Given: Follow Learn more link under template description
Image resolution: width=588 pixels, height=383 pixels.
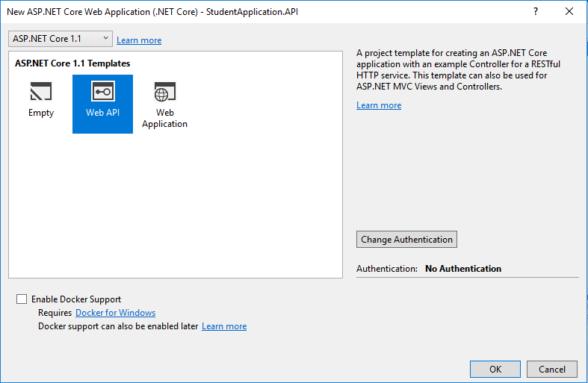Looking at the screenshot, I should coord(379,105).
